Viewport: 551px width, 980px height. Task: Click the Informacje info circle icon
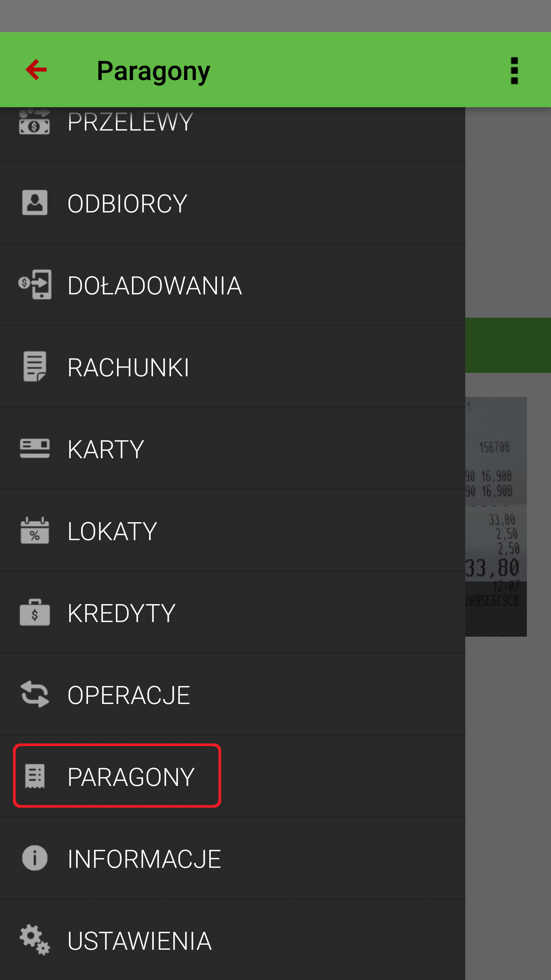35,858
